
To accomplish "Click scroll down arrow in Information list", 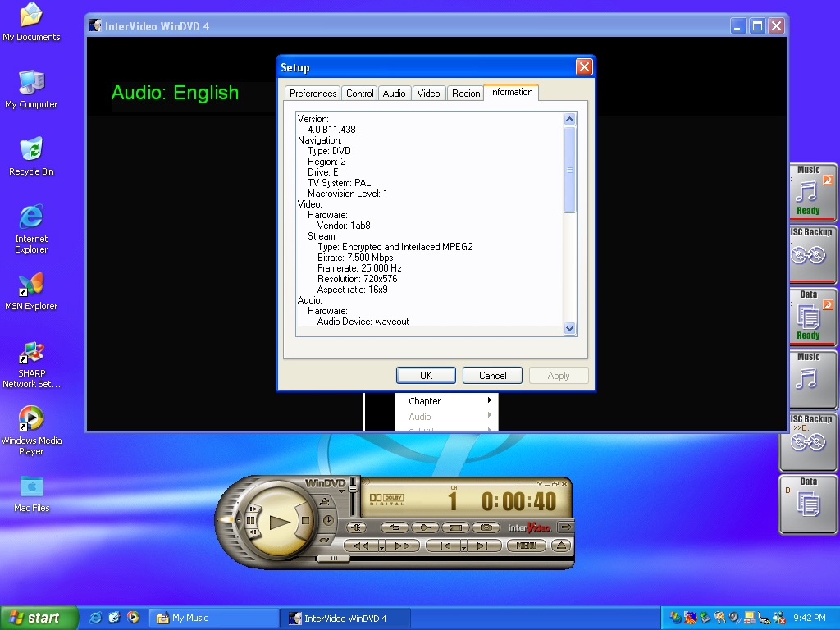I will [x=570, y=329].
